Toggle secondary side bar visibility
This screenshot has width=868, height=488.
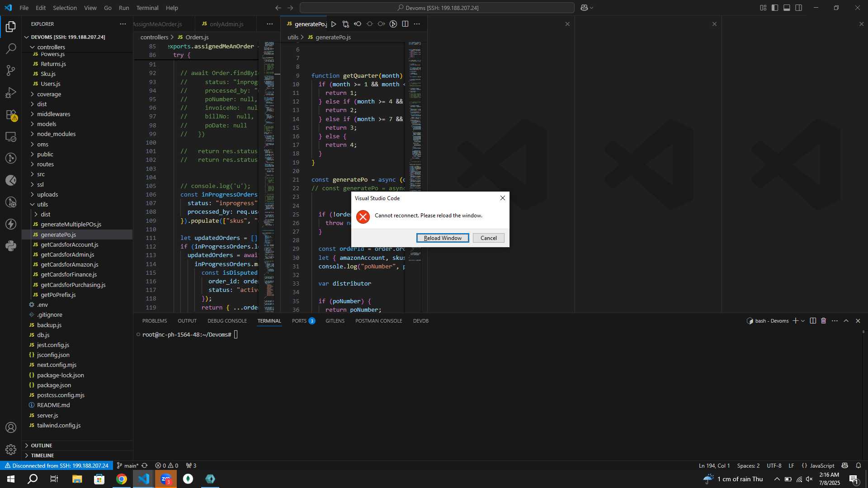coord(799,8)
